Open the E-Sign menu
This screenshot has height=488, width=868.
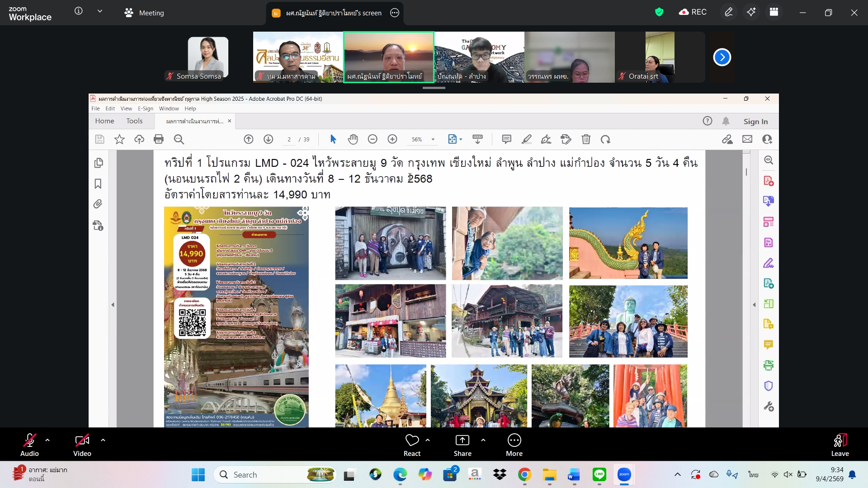[145, 108]
